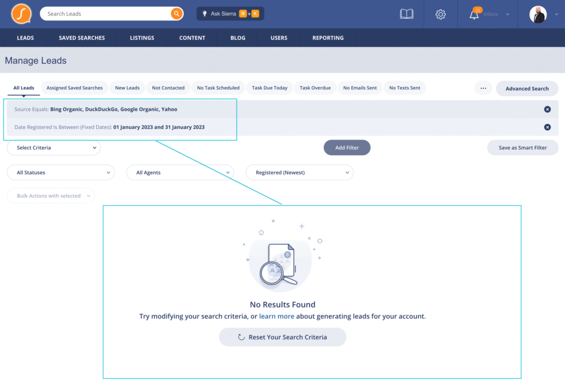Change the Registered (Newest) sort order dropdown

pos(299,173)
